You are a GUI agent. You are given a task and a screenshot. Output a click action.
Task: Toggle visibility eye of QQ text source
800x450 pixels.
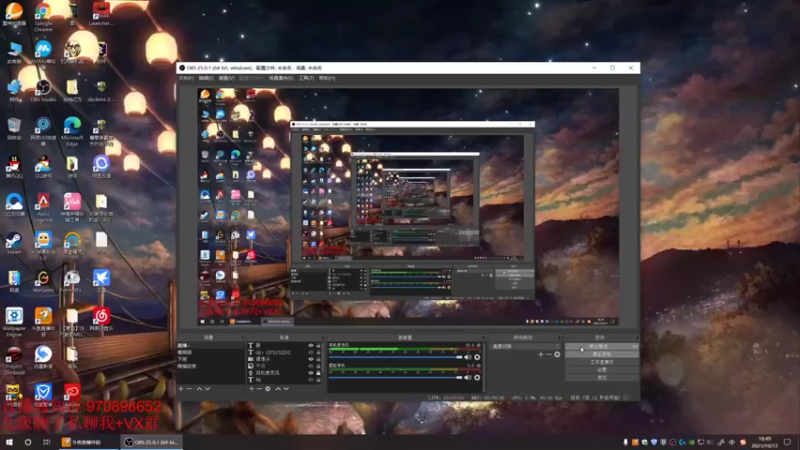click(x=310, y=353)
